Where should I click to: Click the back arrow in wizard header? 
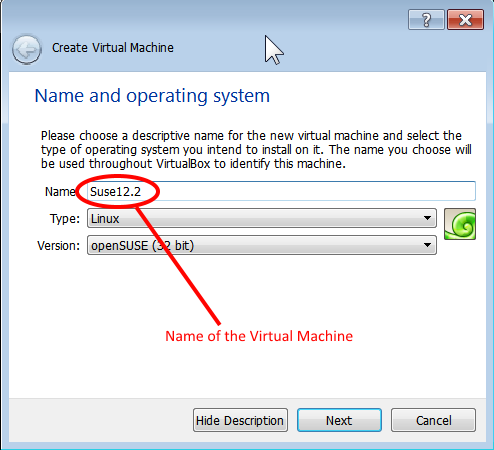tap(27, 49)
